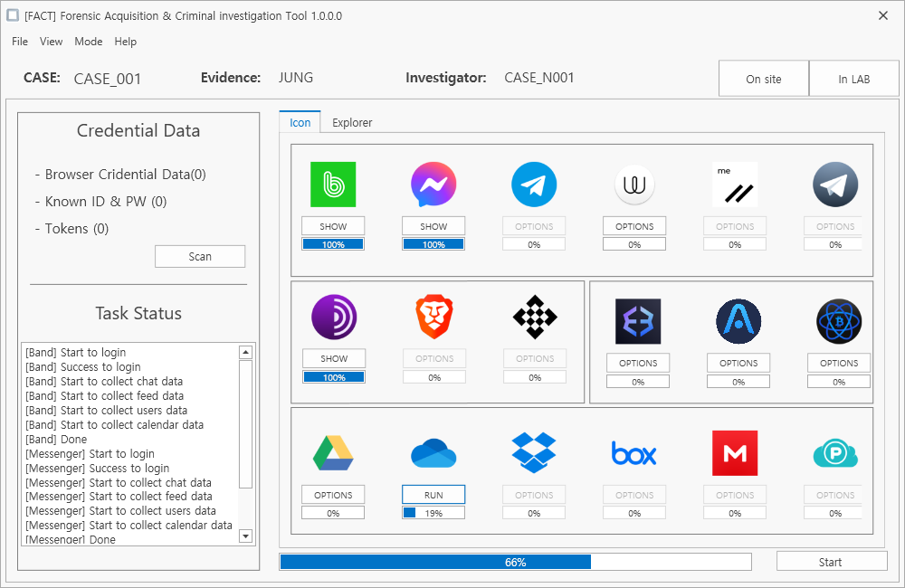Click the In LAB mode button
The width and height of the screenshot is (905, 588).
[x=853, y=79]
